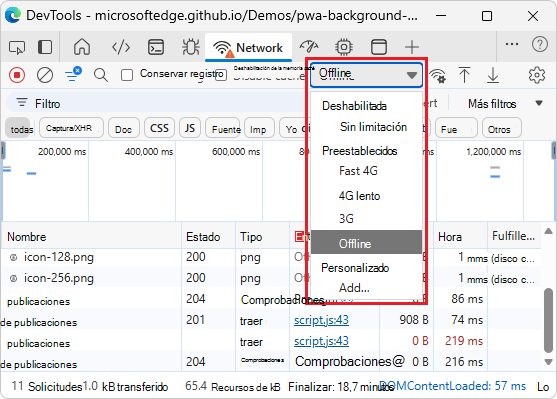Click the request list scrollbar up arrow
The width and height of the screenshot is (557, 399).
click(x=548, y=232)
